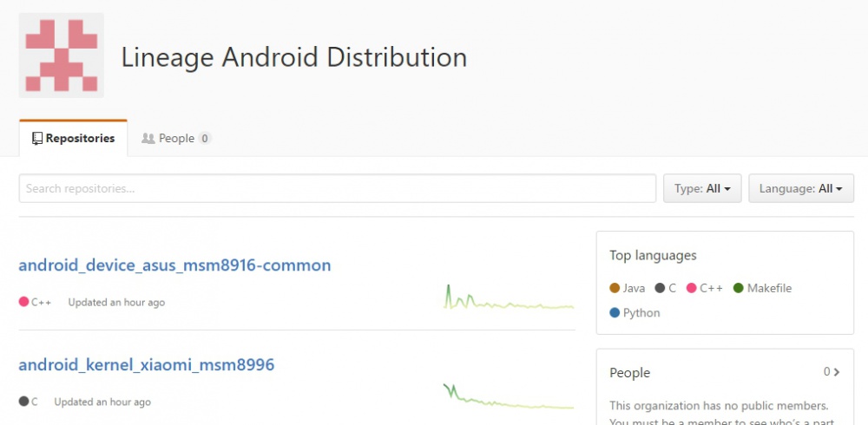Click the Lineage organization avatar image
This screenshot has width=868, height=425.
(61, 56)
